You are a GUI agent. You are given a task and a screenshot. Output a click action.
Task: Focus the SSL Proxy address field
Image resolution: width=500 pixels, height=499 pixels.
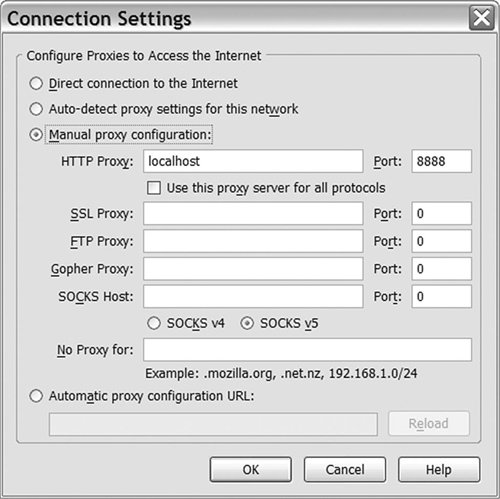[253, 213]
